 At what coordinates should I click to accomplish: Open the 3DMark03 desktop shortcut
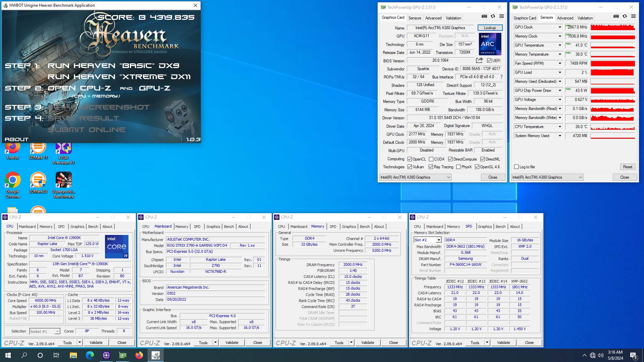tap(38, 183)
